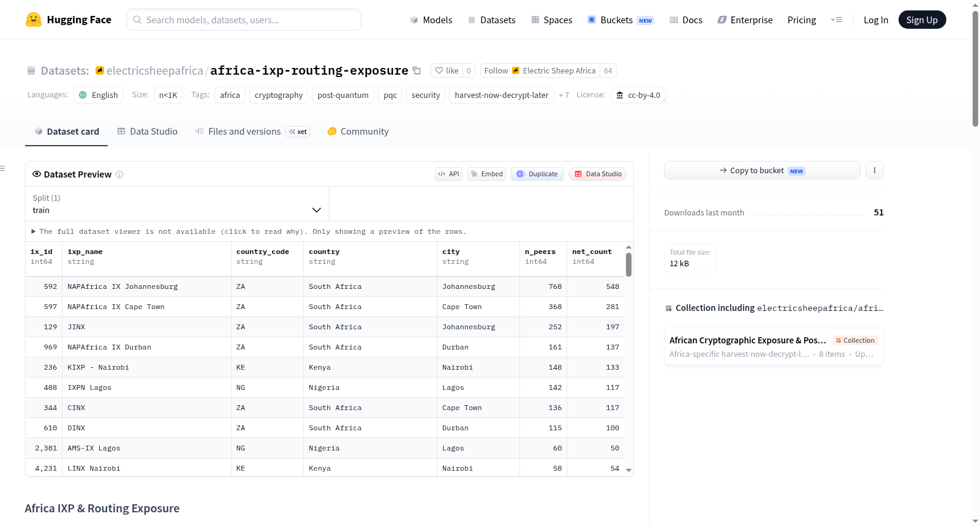Click the API button

(448, 174)
